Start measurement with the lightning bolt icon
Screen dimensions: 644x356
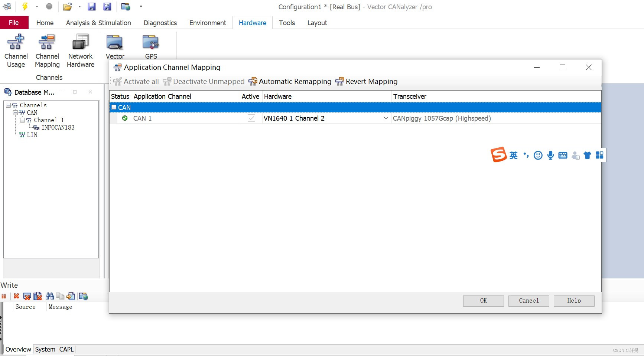(25, 6)
